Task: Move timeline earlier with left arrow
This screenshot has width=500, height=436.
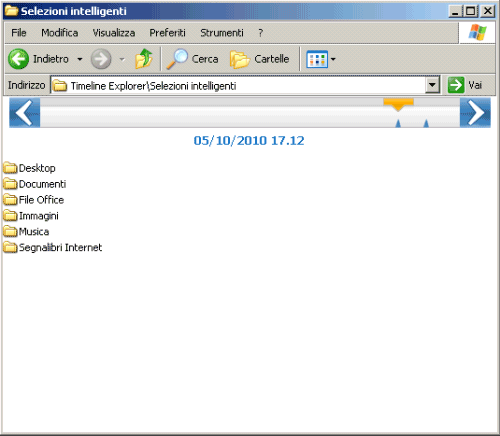Action: click(x=25, y=113)
